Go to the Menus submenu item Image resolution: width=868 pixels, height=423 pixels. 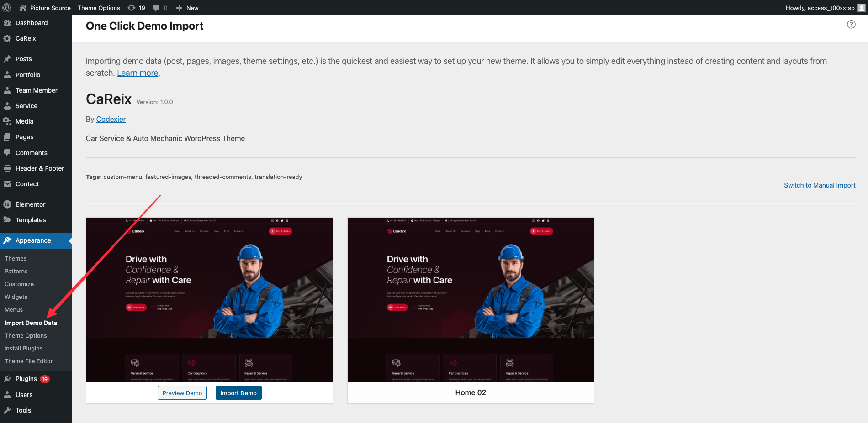click(x=14, y=309)
